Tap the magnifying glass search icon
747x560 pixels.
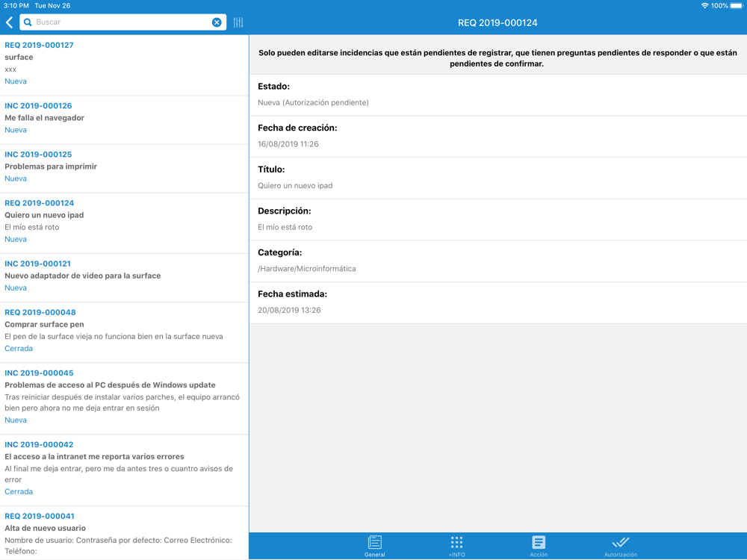(28, 22)
